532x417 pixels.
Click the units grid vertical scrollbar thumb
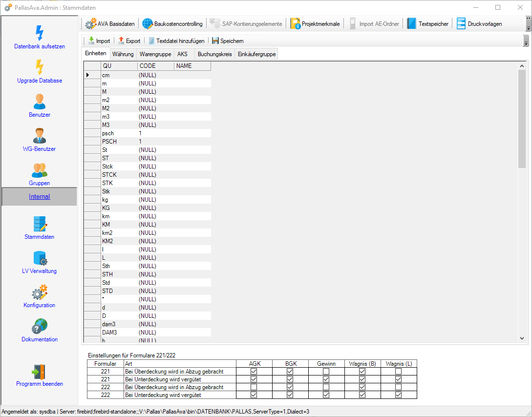pos(522,119)
